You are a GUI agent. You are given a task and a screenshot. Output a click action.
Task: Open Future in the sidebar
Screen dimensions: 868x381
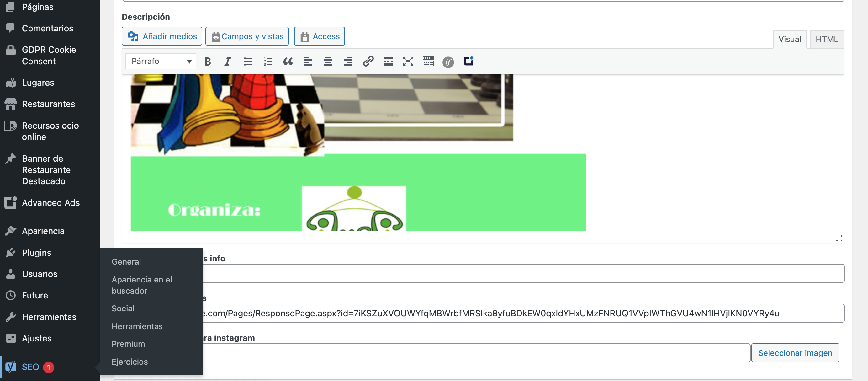35,295
